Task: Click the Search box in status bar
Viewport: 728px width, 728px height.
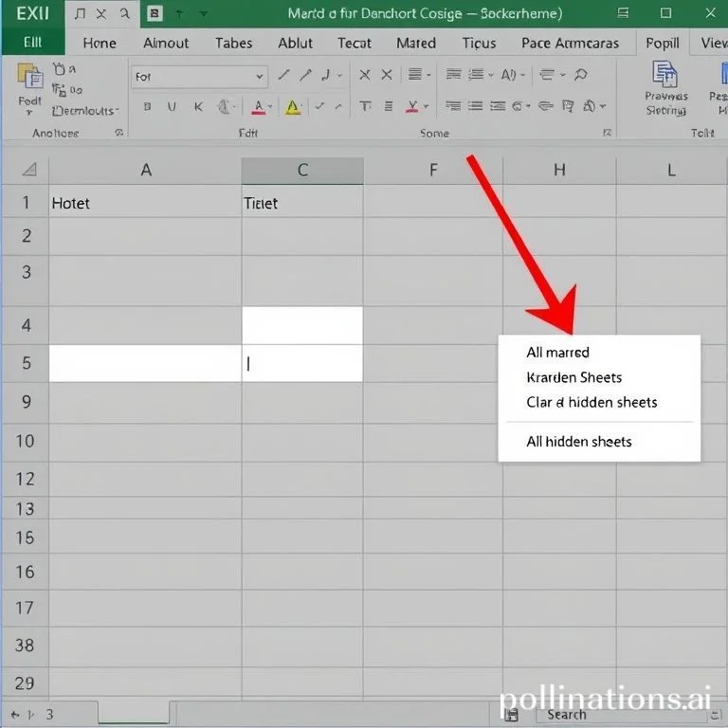Action: tap(567, 714)
